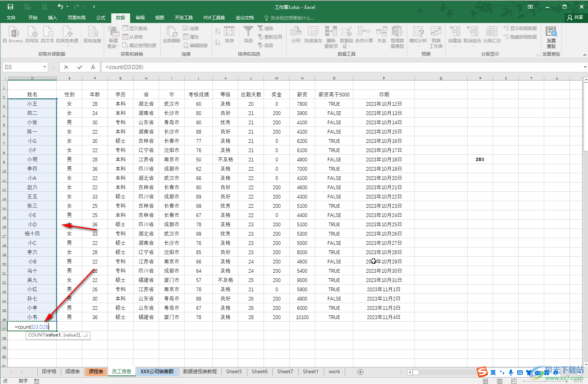This screenshot has width=588, height=384.
Task: Select the XXX公司销售额 sheet tab
Action: [157, 371]
